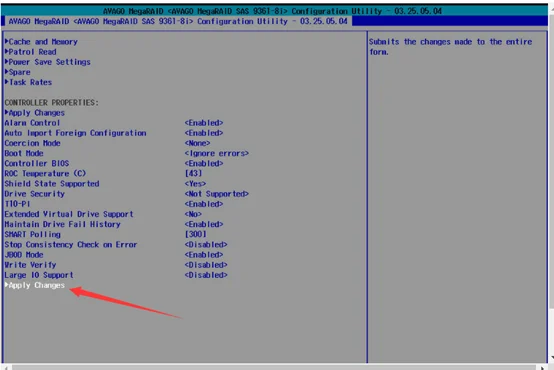Select ROC Temperature value field 43
Viewport: 554px width, 370px height.
[194, 174]
